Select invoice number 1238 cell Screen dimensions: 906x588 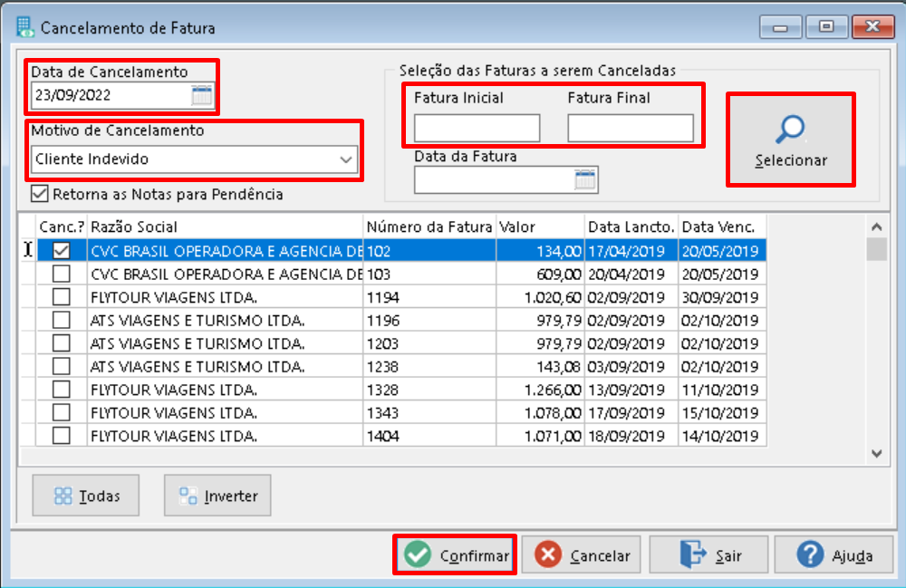tap(429, 366)
